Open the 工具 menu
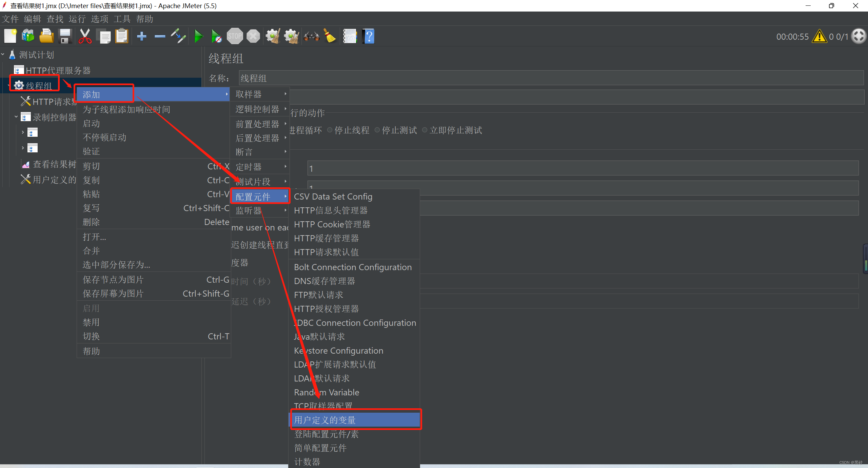868x468 pixels. (x=122, y=19)
